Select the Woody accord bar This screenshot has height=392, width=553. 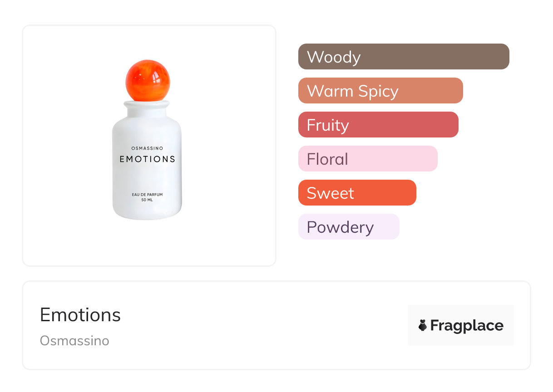[403, 57]
